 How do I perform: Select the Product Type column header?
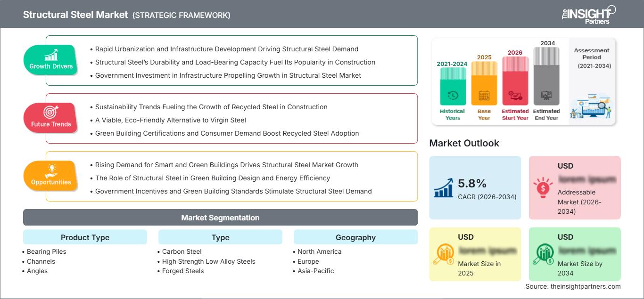[85, 237]
